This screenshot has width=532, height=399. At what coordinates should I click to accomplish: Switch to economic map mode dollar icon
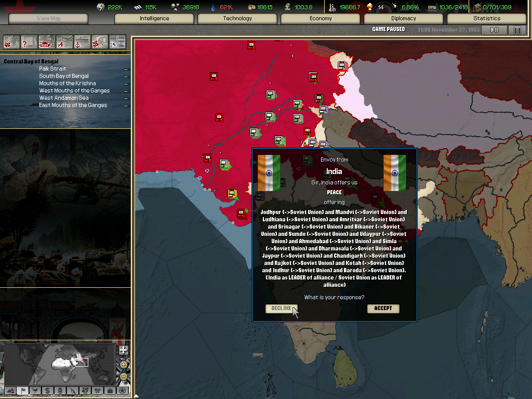pyautogui.click(x=47, y=390)
